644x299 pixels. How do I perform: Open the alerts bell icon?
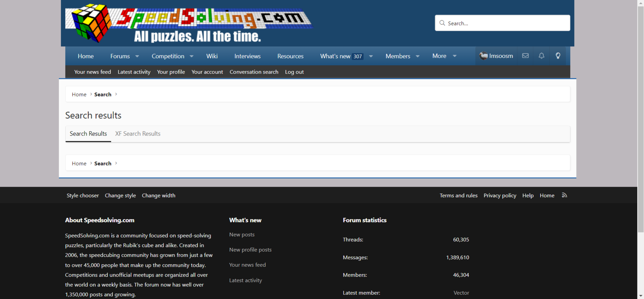click(541, 56)
